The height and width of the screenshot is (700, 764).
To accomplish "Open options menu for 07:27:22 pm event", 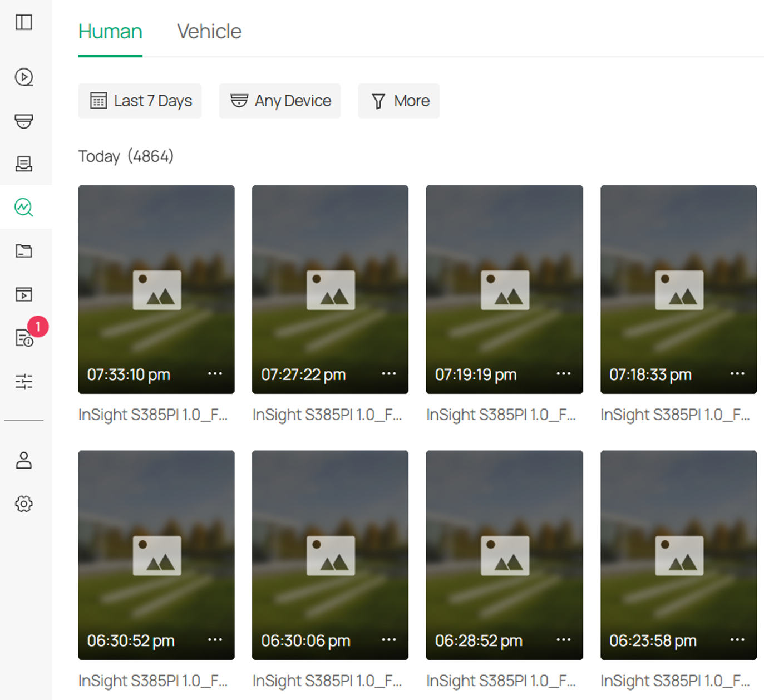I will tap(389, 374).
